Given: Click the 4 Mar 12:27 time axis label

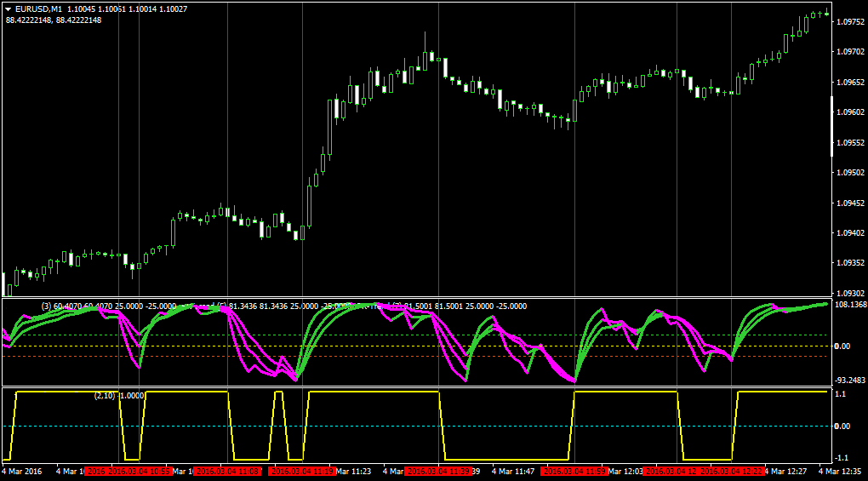Looking at the screenshot, I should 785,472.
